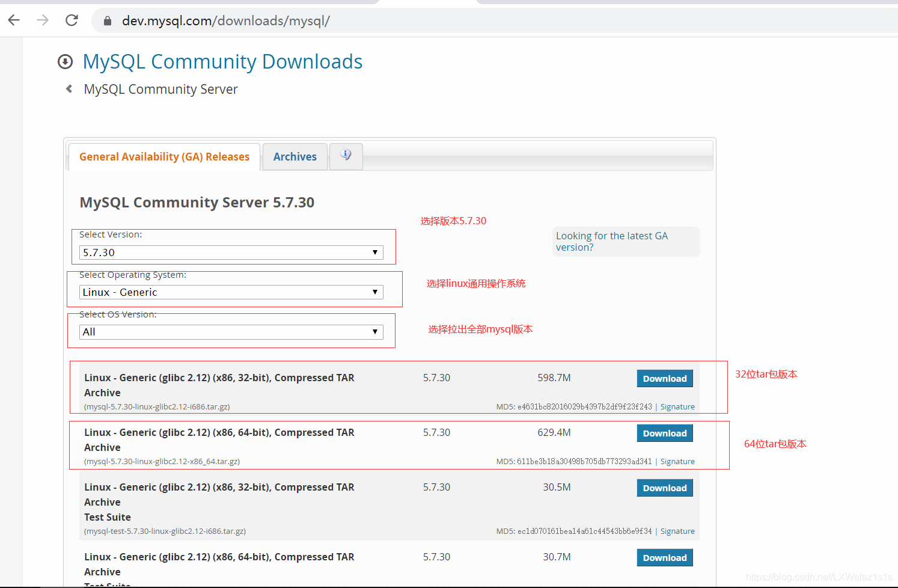Open Signature link for i686.tar.gz package
The image size is (898, 588).
pos(677,407)
